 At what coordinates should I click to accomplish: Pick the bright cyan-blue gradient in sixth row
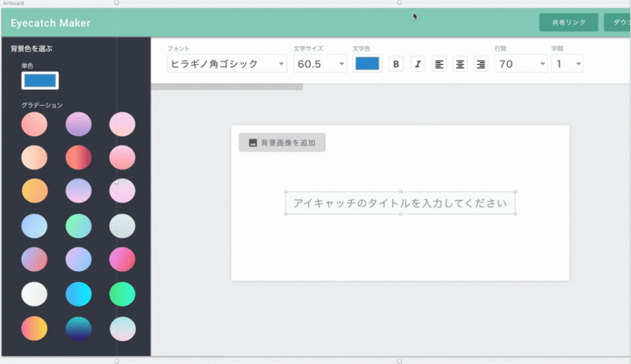[x=78, y=294]
